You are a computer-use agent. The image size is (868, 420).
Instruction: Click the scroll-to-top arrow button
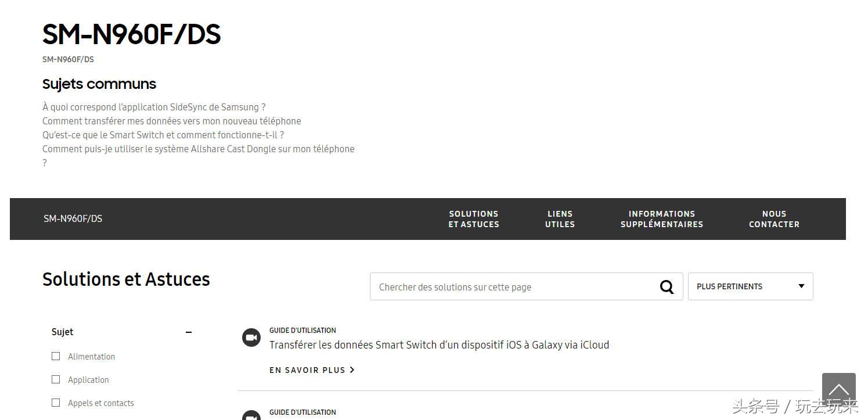(838, 389)
